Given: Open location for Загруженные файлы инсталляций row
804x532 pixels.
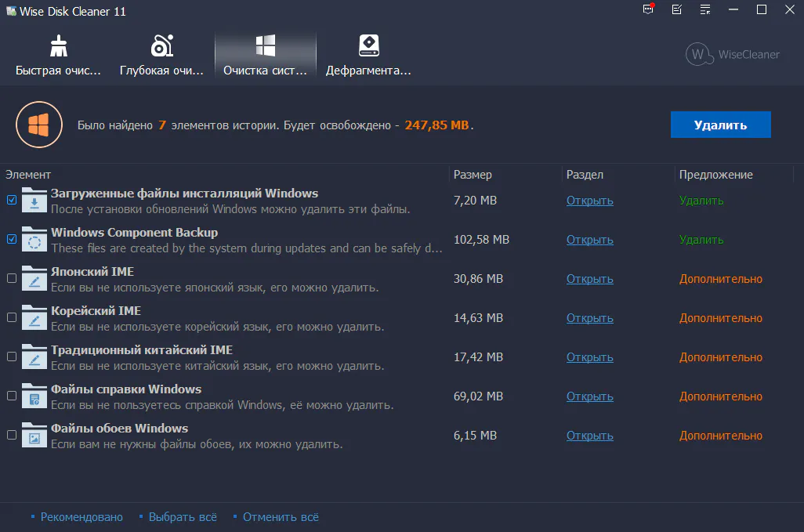Looking at the screenshot, I should (x=589, y=201).
